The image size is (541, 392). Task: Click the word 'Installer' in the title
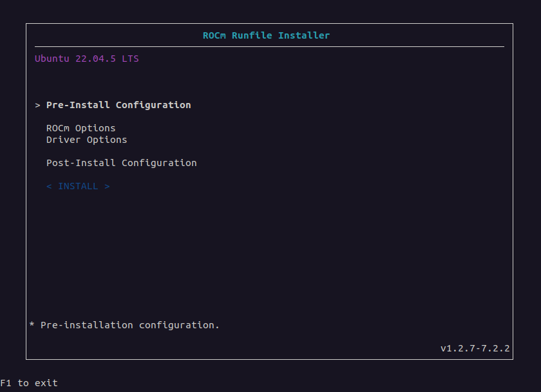tap(304, 35)
